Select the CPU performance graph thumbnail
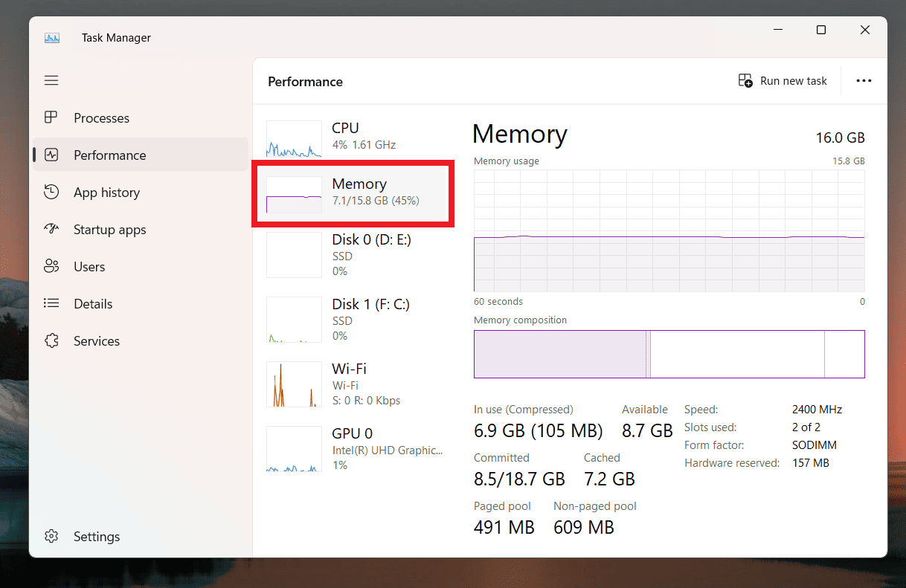The height and width of the screenshot is (588, 906). (x=294, y=139)
